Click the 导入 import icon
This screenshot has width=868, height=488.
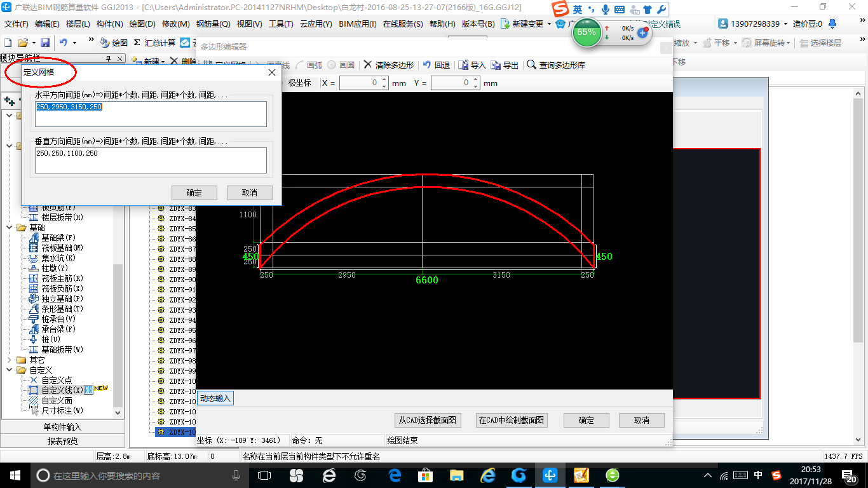click(472, 65)
